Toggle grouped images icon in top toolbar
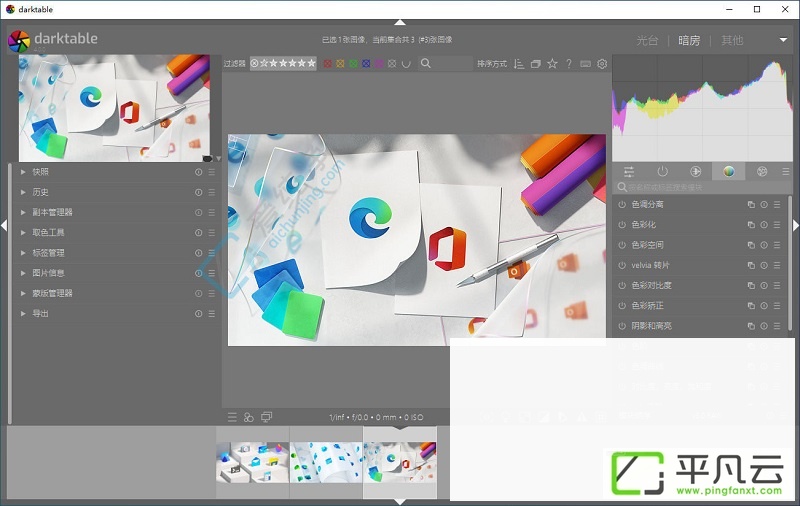800x506 pixels. point(536,64)
